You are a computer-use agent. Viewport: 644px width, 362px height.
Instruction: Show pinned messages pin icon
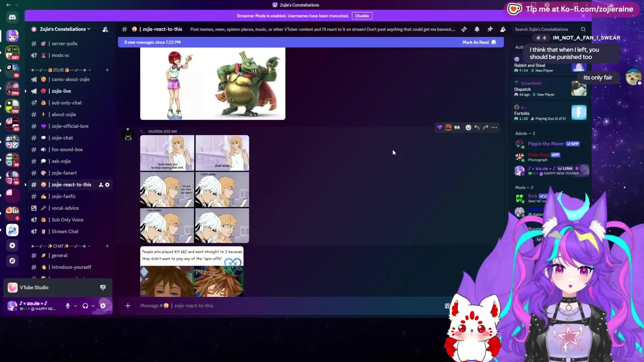coord(490,29)
